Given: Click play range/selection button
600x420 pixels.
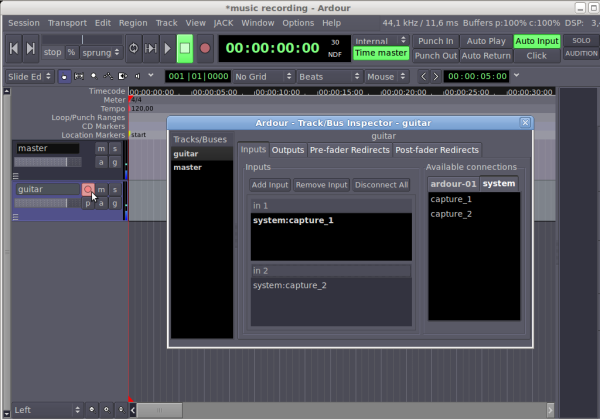Looking at the screenshot, I should tap(150, 49).
